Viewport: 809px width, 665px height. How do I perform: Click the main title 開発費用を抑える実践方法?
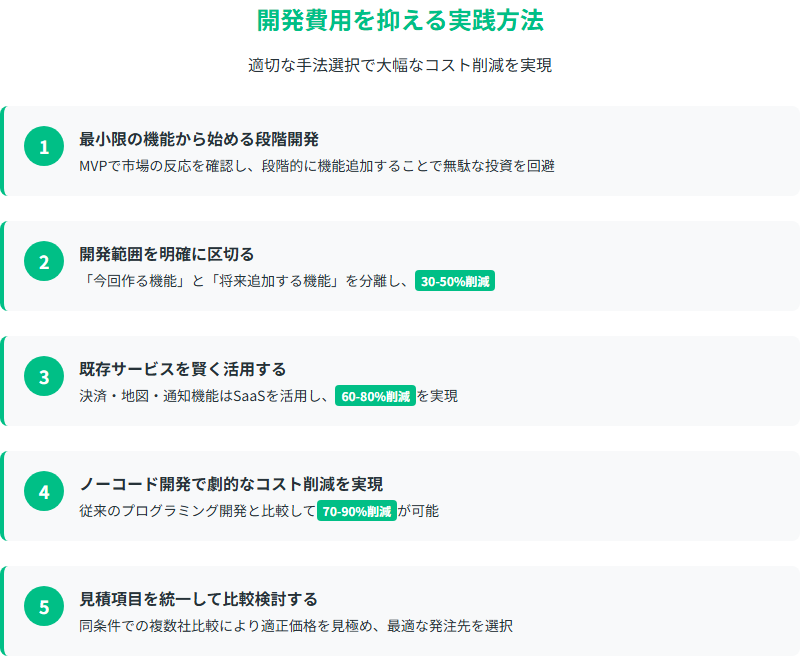pos(400,21)
